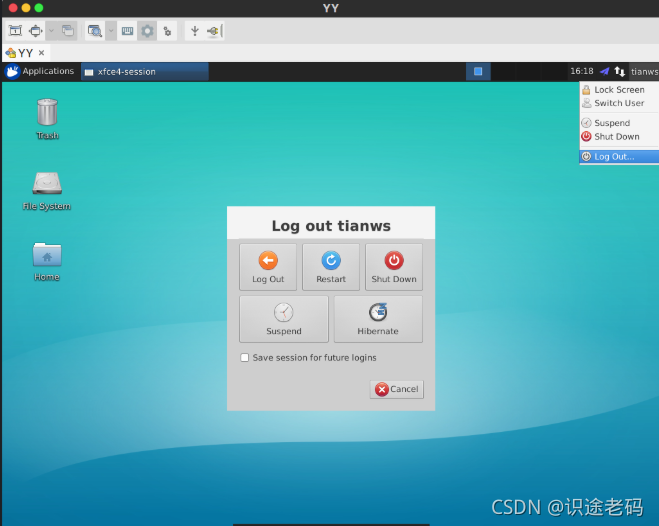Click the power plug connect toolbar icon
The image size is (659, 526).
(214, 31)
